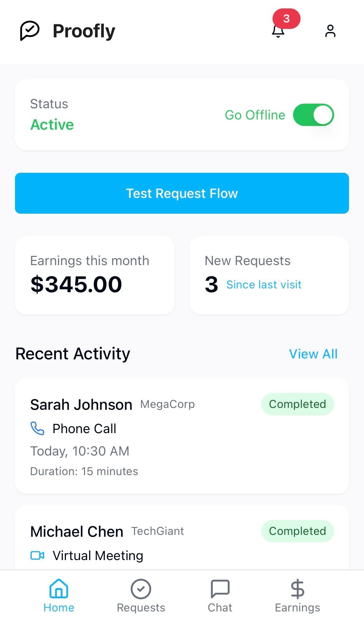Click the Go Offline label

tap(255, 115)
